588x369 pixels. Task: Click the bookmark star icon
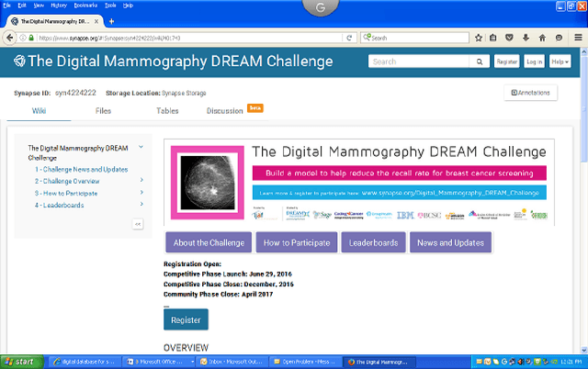(x=477, y=38)
